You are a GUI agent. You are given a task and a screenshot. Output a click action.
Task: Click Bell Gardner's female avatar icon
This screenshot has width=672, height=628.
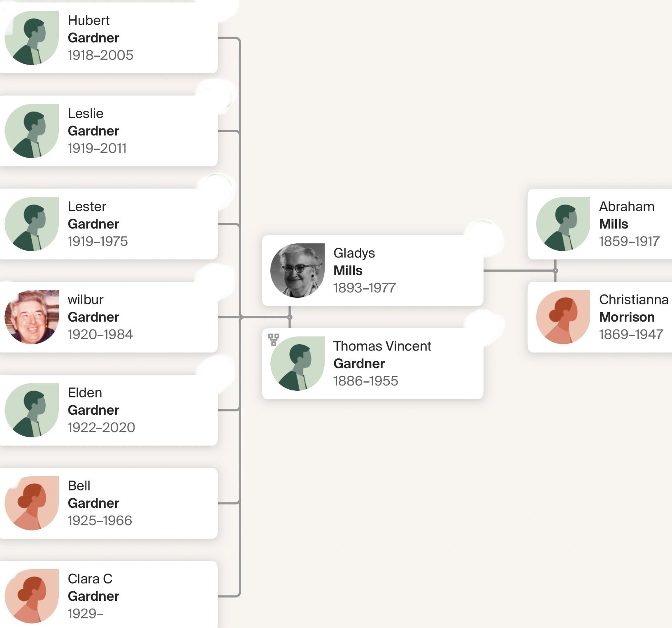pos(32,503)
